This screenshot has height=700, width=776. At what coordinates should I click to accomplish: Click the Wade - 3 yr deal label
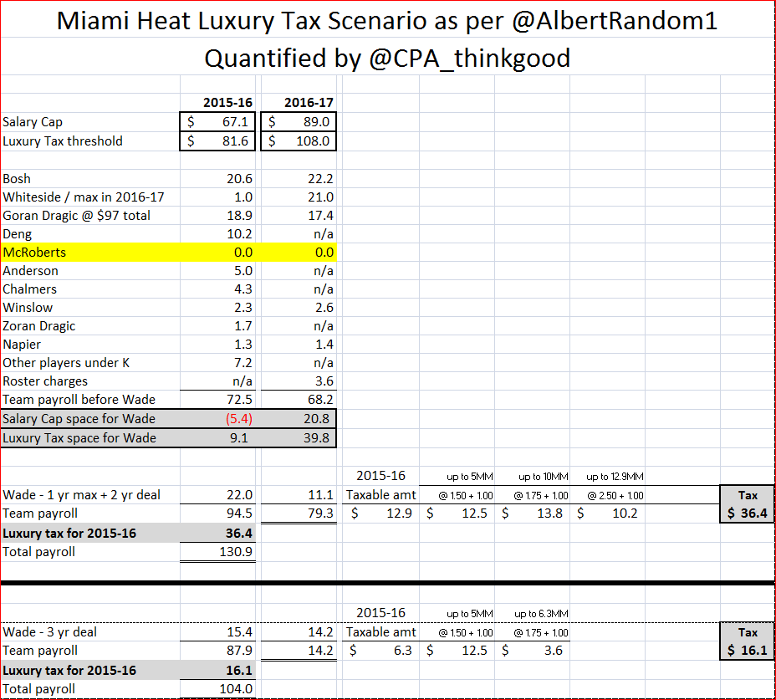(x=90, y=632)
